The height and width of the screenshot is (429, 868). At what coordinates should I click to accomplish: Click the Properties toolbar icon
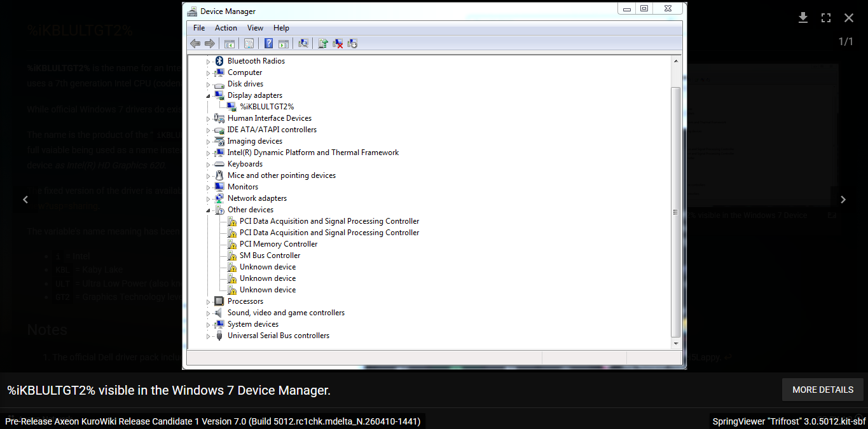tap(249, 43)
